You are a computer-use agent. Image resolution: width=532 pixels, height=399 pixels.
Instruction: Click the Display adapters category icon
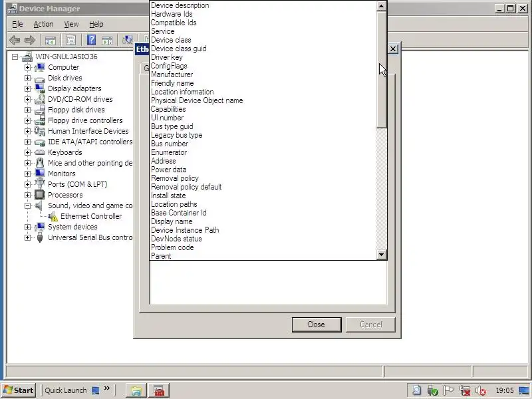40,88
